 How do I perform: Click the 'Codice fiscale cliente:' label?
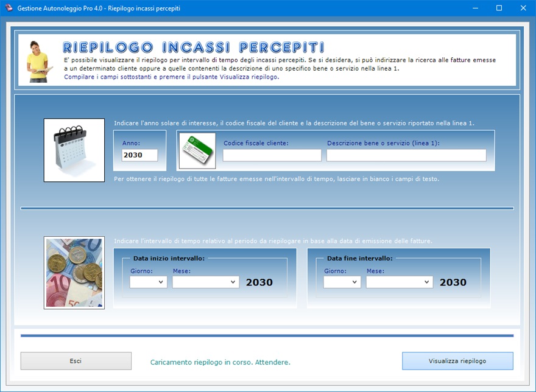256,143
